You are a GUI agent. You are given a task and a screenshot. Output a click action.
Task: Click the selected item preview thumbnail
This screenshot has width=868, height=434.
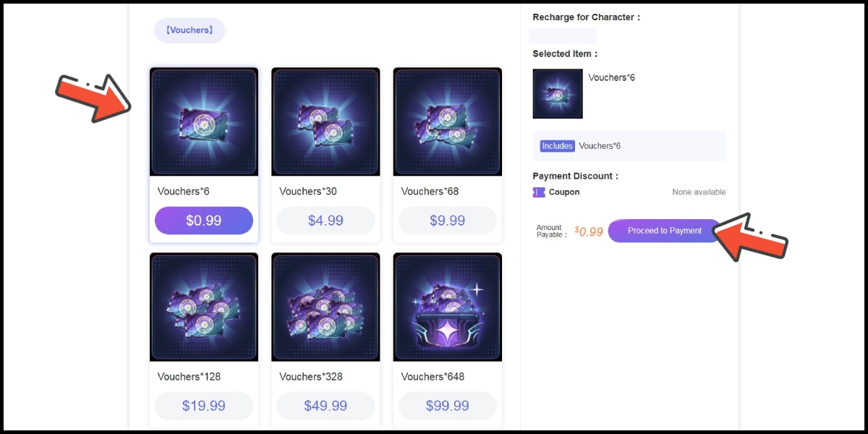[558, 94]
